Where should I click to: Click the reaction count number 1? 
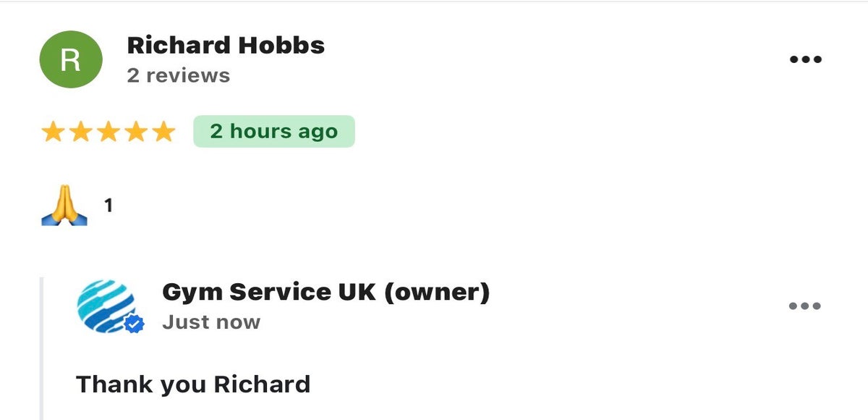point(109,206)
